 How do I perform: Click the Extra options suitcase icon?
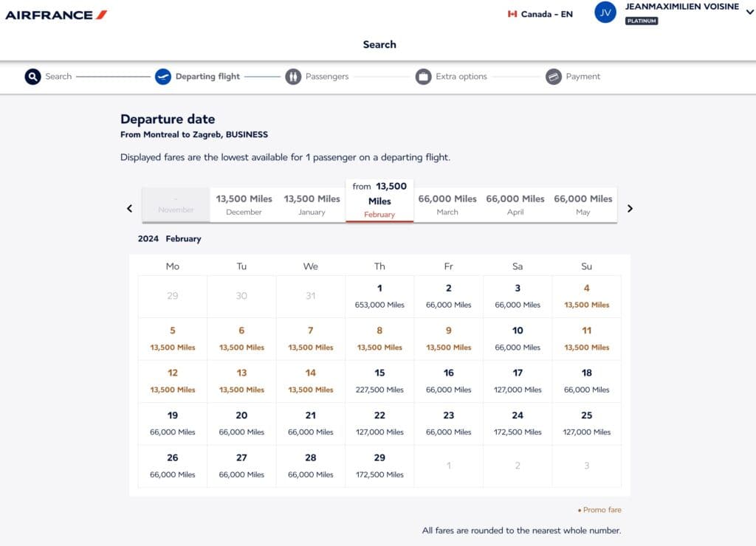coord(423,77)
